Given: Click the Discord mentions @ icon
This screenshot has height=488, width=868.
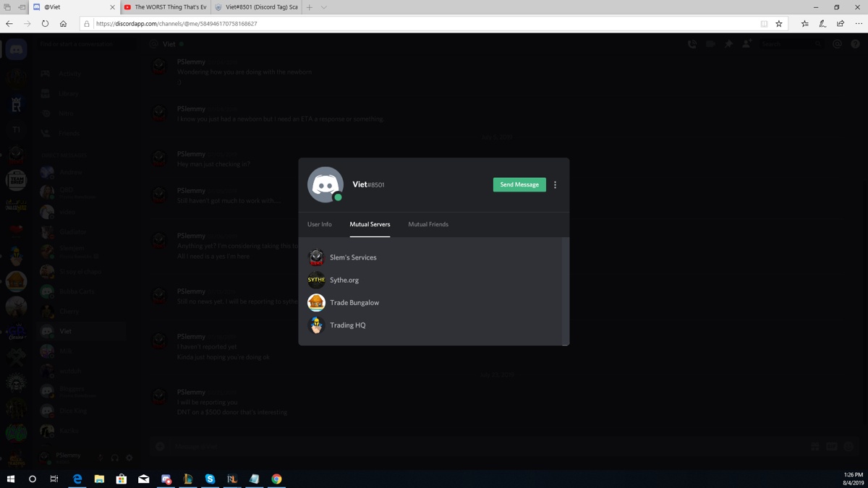Looking at the screenshot, I should pos(837,44).
